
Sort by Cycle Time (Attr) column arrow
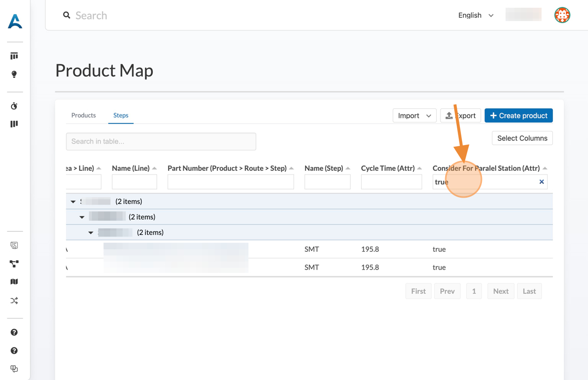[x=419, y=168]
